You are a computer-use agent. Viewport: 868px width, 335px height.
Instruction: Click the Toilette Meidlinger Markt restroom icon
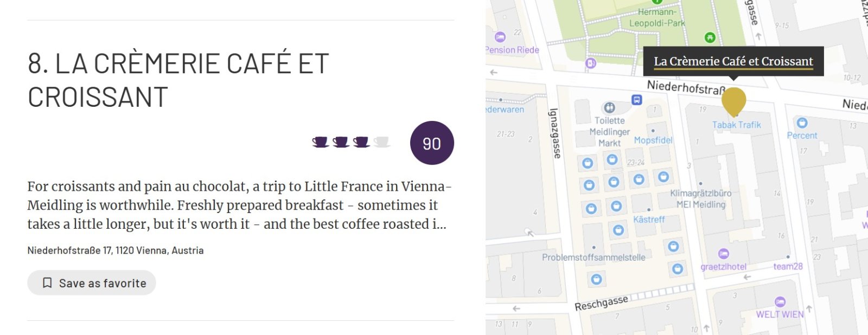610,107
